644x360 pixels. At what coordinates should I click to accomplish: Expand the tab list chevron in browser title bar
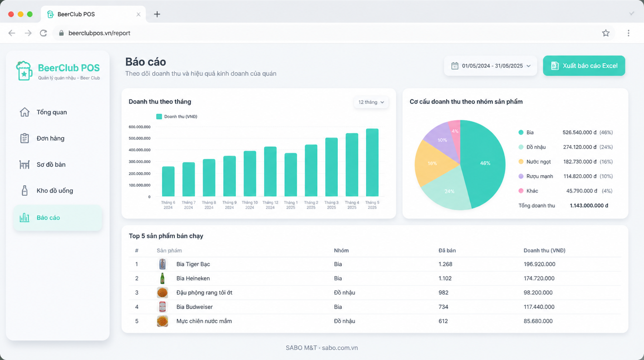(x=632, y=14)
